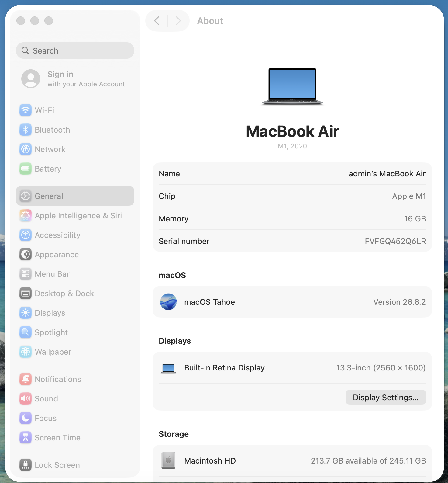Click the Network globe icon
The image size is (448, 483).
[26, 149]
